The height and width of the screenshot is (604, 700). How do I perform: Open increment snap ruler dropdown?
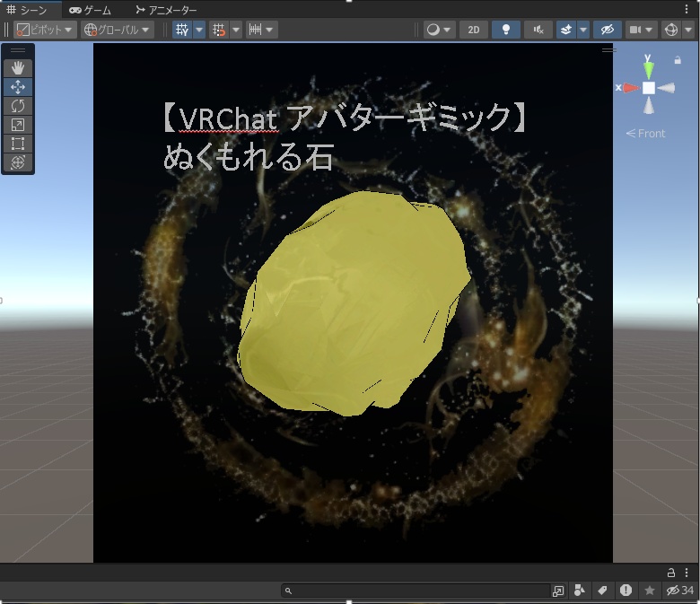tap(261, 30)
